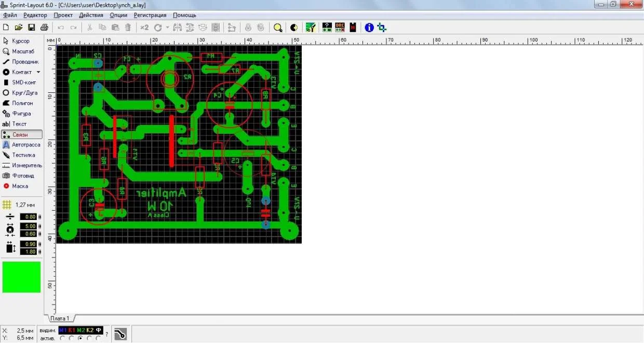
Task: Open file using the folder toolbar icon
Action: click(x=19, y=28)
